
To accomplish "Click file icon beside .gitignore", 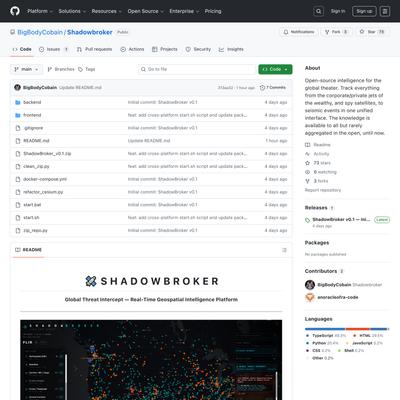I will (x=18, y=128).
